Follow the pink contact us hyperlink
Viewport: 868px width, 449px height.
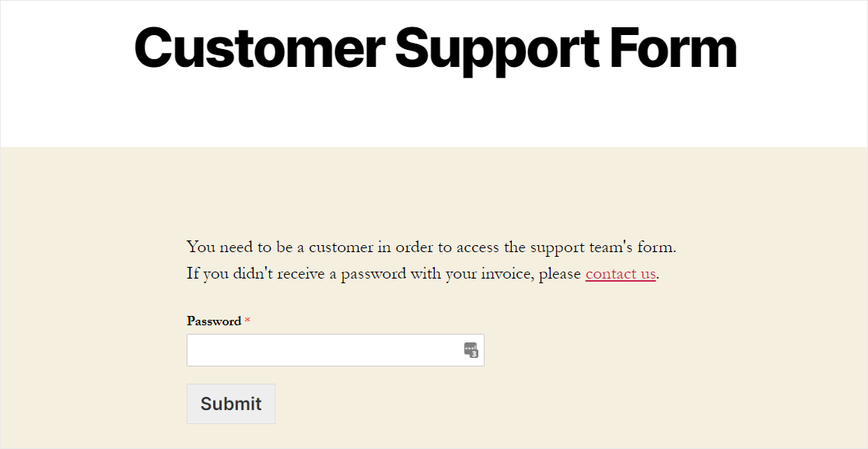point(620,274)
